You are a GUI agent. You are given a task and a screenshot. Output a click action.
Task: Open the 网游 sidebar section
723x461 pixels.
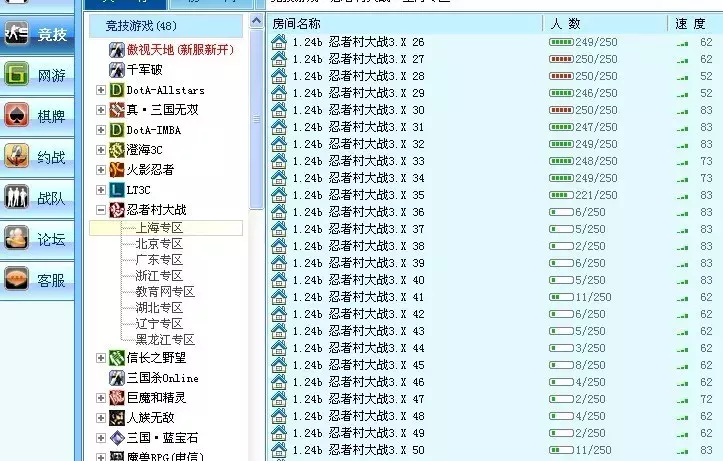(37, 76)
